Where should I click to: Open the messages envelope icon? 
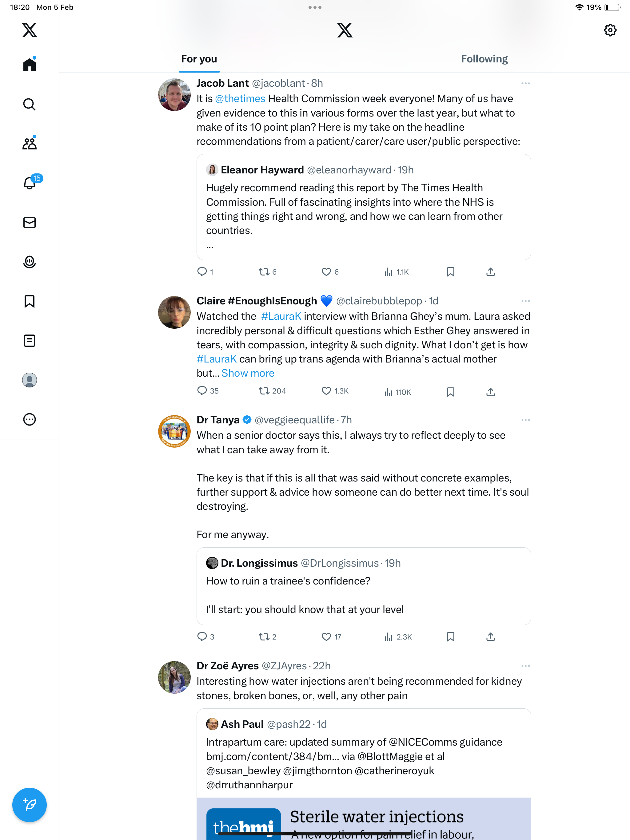29,223
